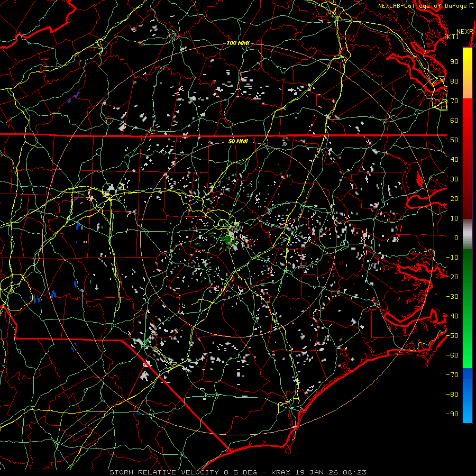This screenshot has width=476, height=476.
Task: Click the -10 value on velocity scale
Action: [452, 258]
